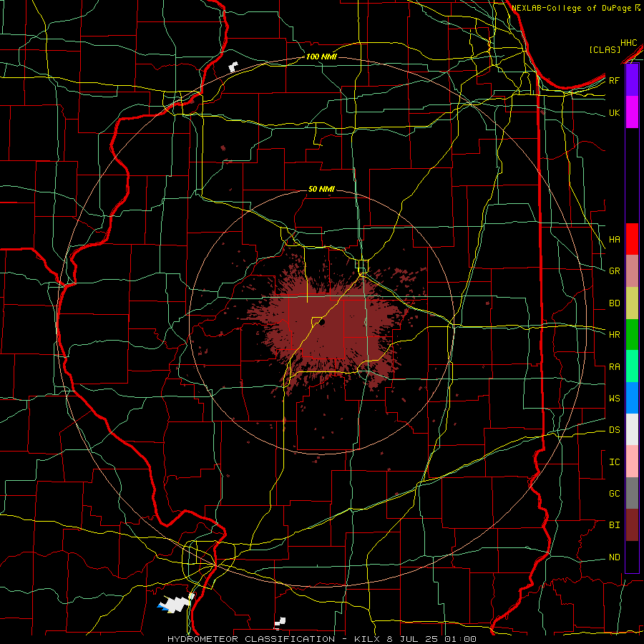The height and width of the screenshot is (644, 644).
Task: Click the "HR" legend label
Action: click(x=615, y=335)
